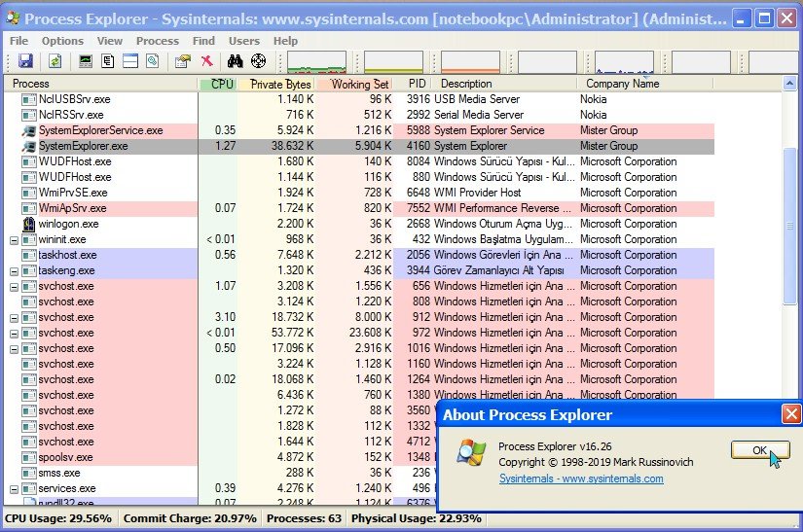
Task: Click the WmiApSrv.exe process icon
Action: tap(28, 208)
